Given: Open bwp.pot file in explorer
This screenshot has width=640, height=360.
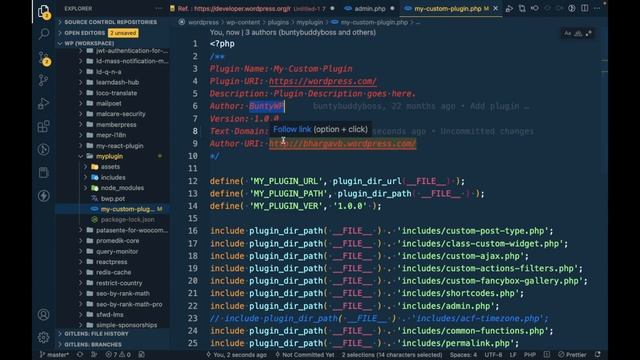Looking at the screenshot, I should pyautogui.click(x=113, y=199).
